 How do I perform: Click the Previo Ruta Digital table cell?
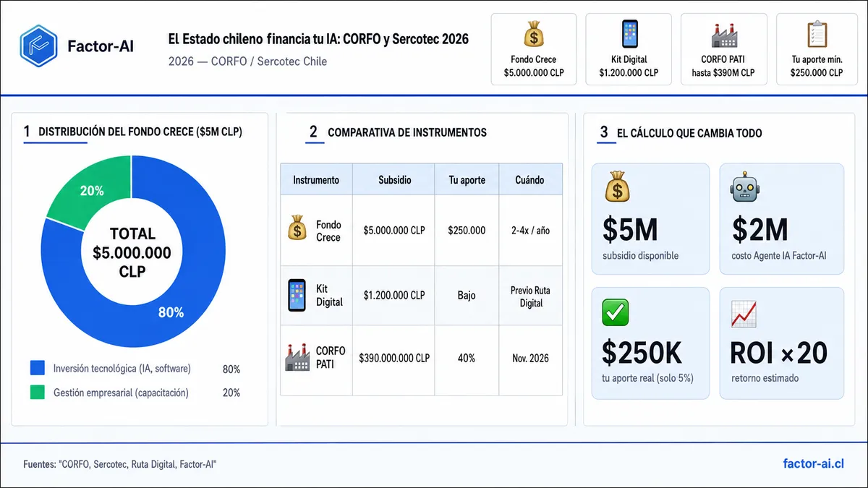click(x=530, y=296)
